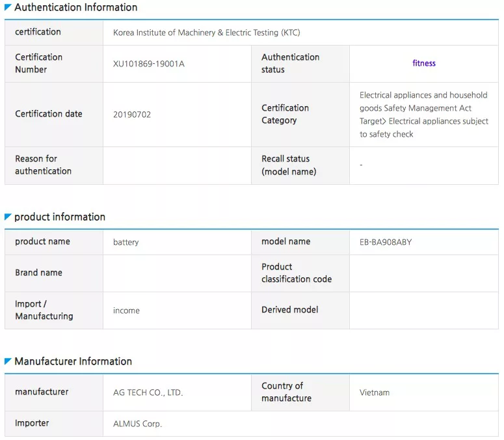Click the blue triangle beside Manufacturer Information
Screen dimensions: 504x440
[8, 361]
